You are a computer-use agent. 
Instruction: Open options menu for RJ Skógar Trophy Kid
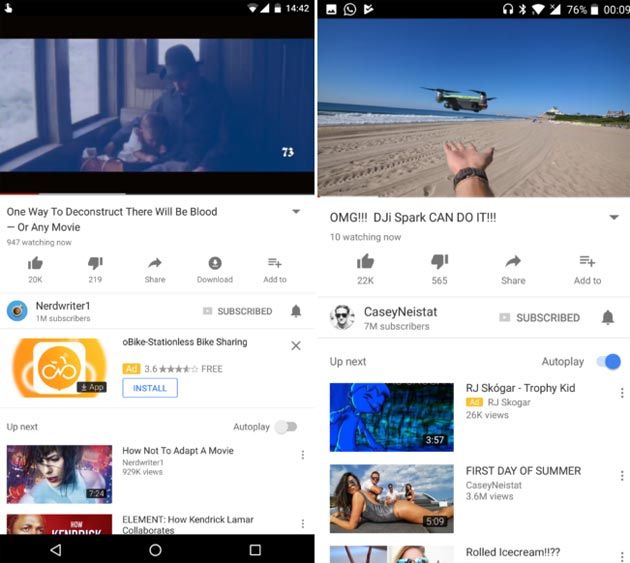(x=622, y=393)
